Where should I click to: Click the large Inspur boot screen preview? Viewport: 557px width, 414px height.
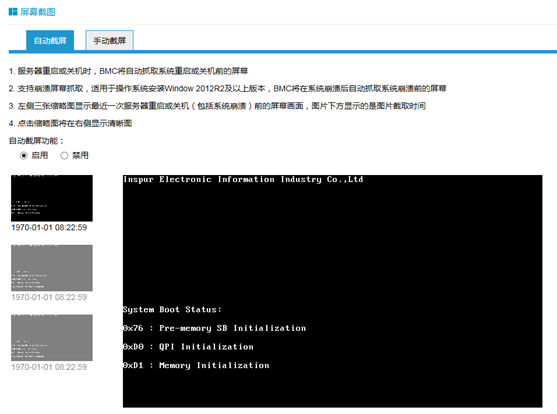click(x=332, y=291)
